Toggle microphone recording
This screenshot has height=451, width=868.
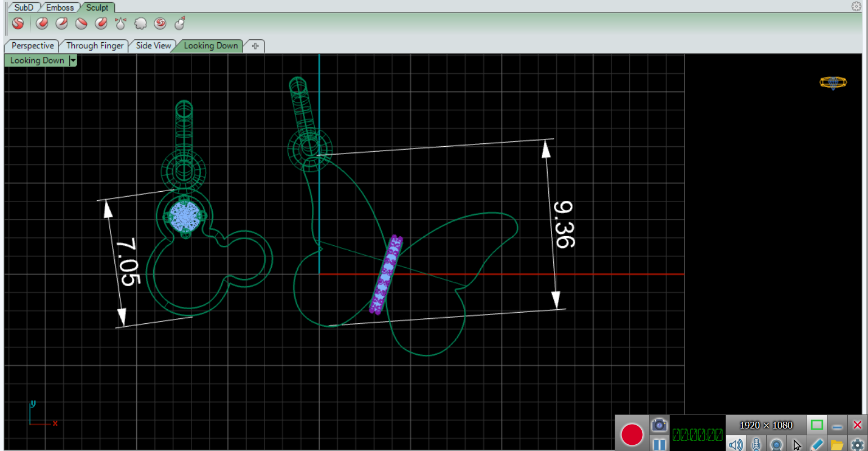756,445
